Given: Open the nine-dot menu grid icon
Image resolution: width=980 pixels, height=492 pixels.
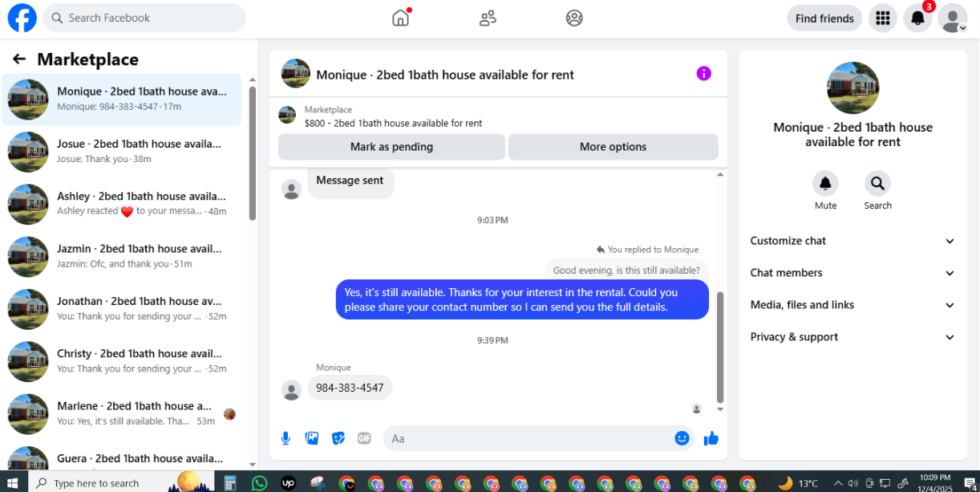Looking at the screenshot, I should click(883, 18).
